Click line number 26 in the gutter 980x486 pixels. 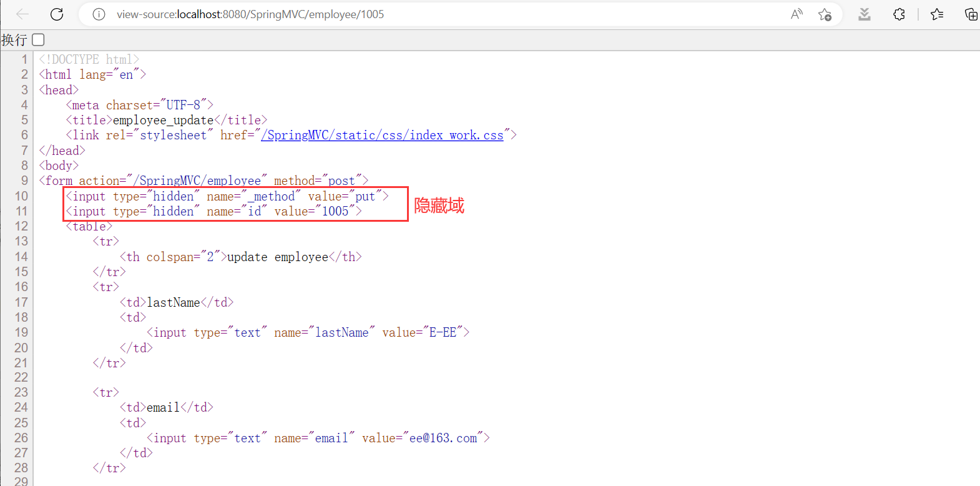21,437
